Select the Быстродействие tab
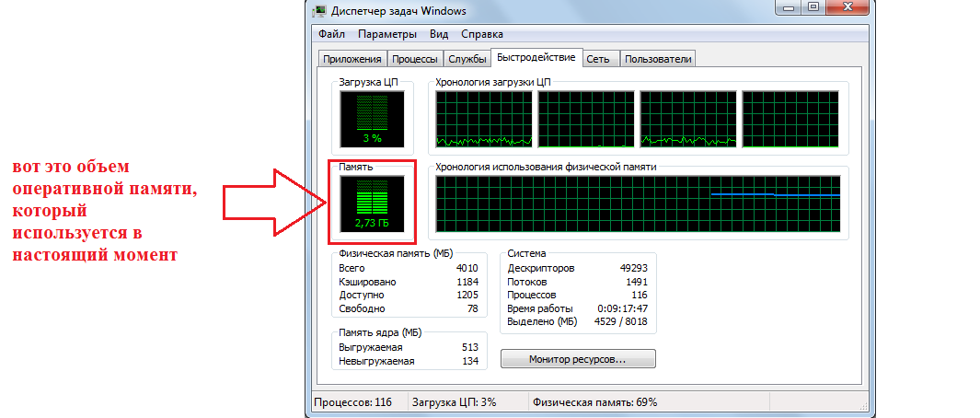980x418 pixels. tap(536, 58)
